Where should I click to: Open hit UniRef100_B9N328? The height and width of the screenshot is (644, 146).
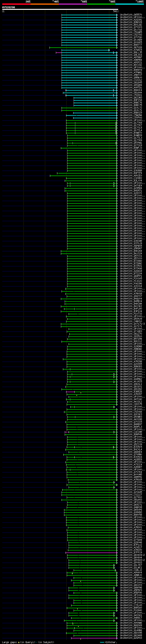pos(131,22)
